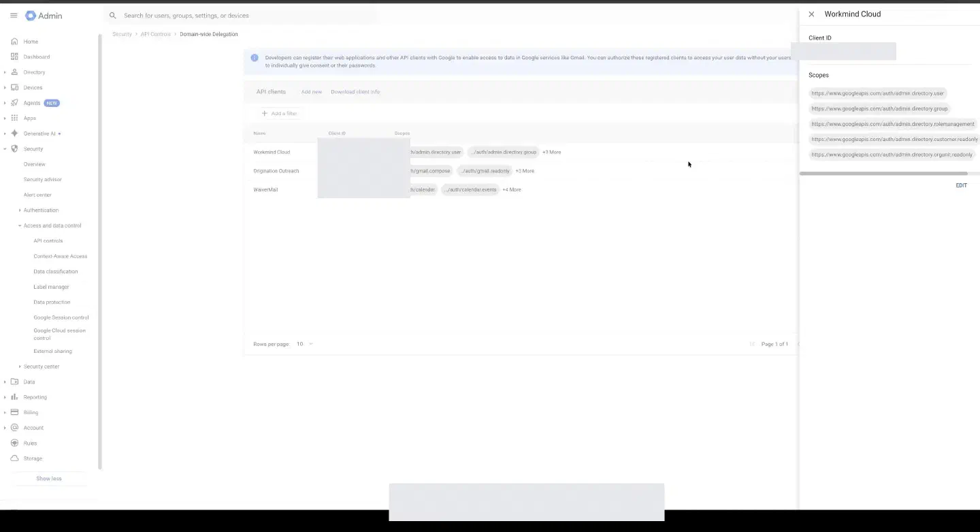980x532 pixels.
Task: Open API controls in the sidebar
Action: pos(48,241)
